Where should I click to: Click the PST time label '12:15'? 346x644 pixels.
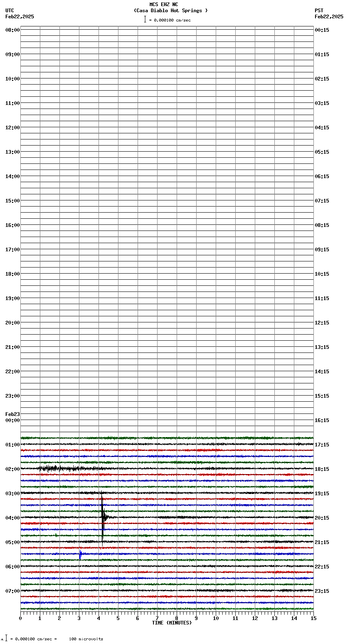point(322,323)
